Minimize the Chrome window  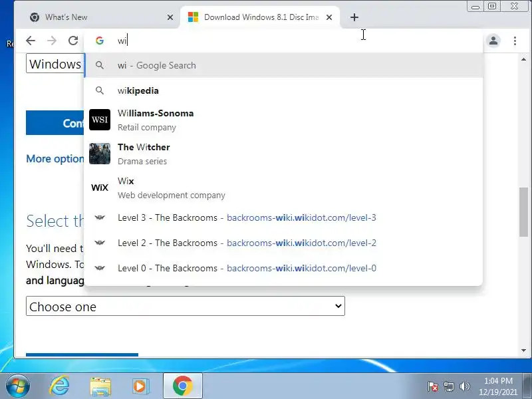click(475, 7)
